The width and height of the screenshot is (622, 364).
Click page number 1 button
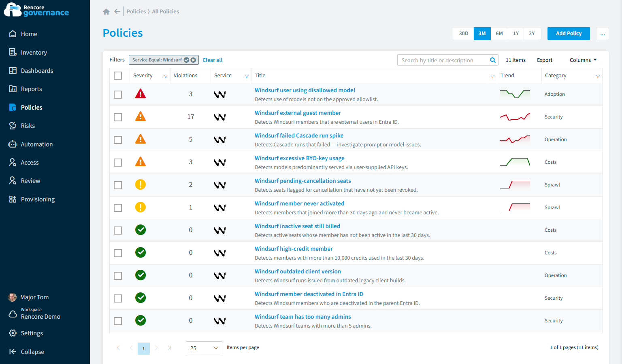coord(143,348)
